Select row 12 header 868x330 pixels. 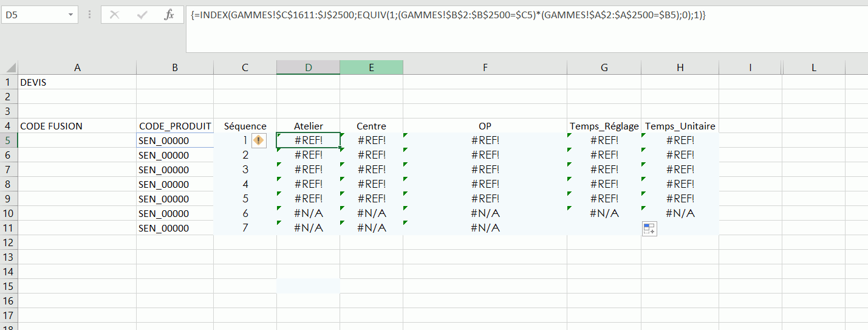click(9, 242)
